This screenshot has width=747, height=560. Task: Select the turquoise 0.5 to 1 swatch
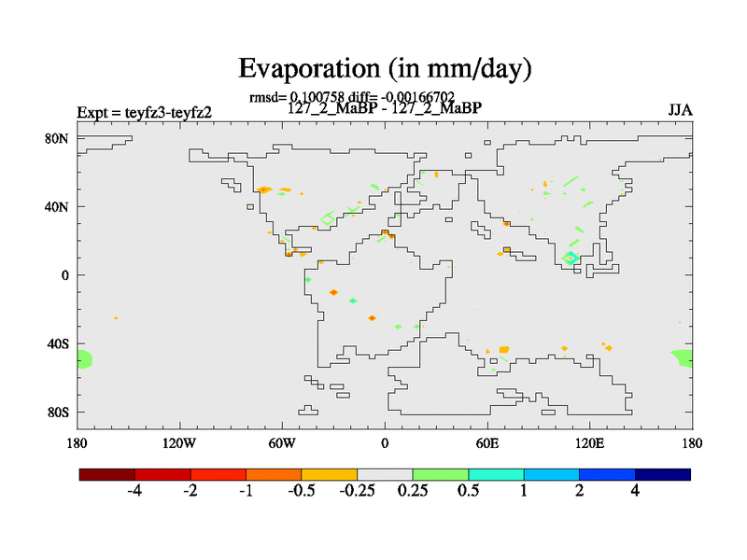[496, 474]
